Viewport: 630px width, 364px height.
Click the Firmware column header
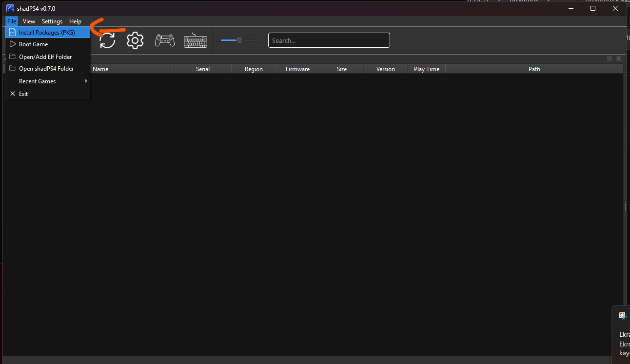pos(297,69)
